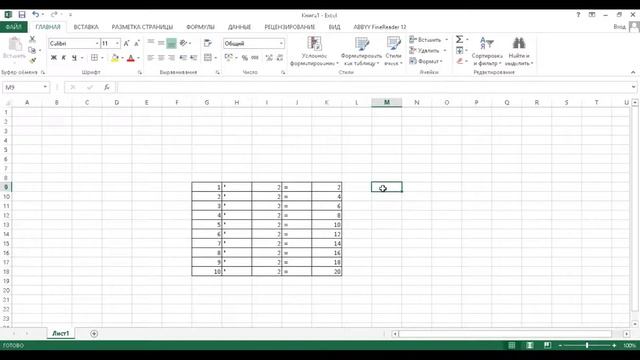Viewport: 640px width, 360px height.
Task: Switch to the ВСТАВКА tab
Action: pos(86,27)
